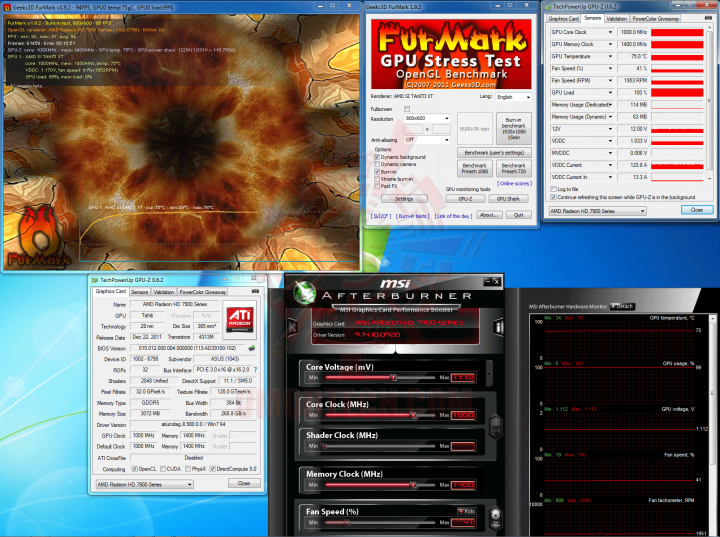This screenshot has height=537, width=720.
Task: Open the Online scores link
Action: 514,184
